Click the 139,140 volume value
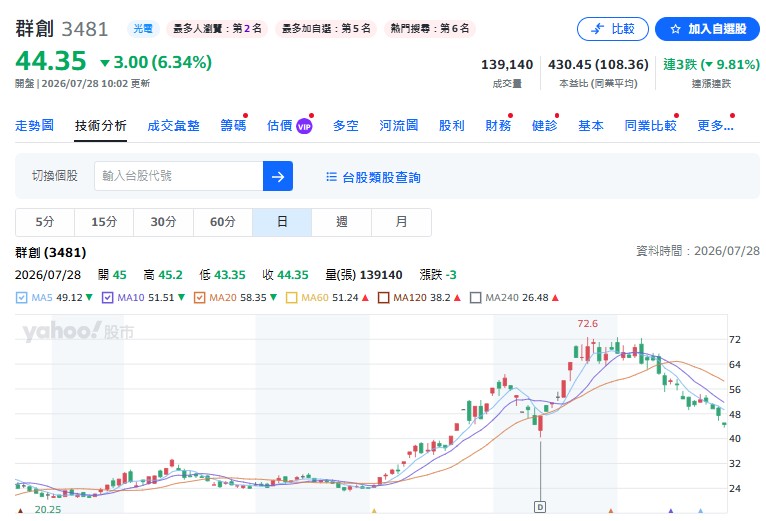 [x=507, y=65]
